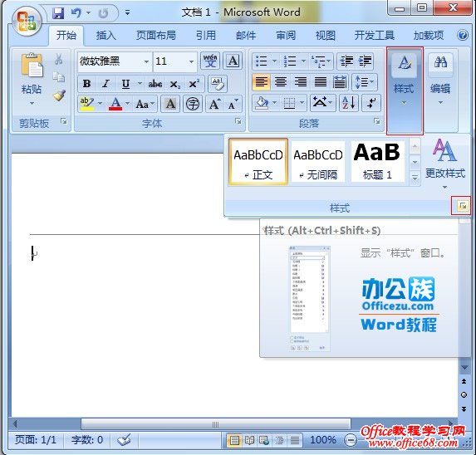Apply the 标题 1 style
Screen dimensions: 476x455
(377, 162)
